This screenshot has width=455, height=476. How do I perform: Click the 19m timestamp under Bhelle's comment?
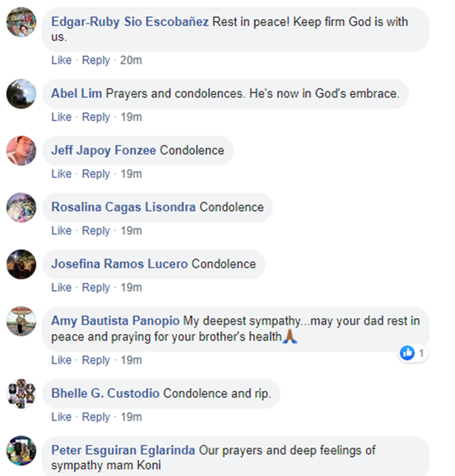point(131,417)
